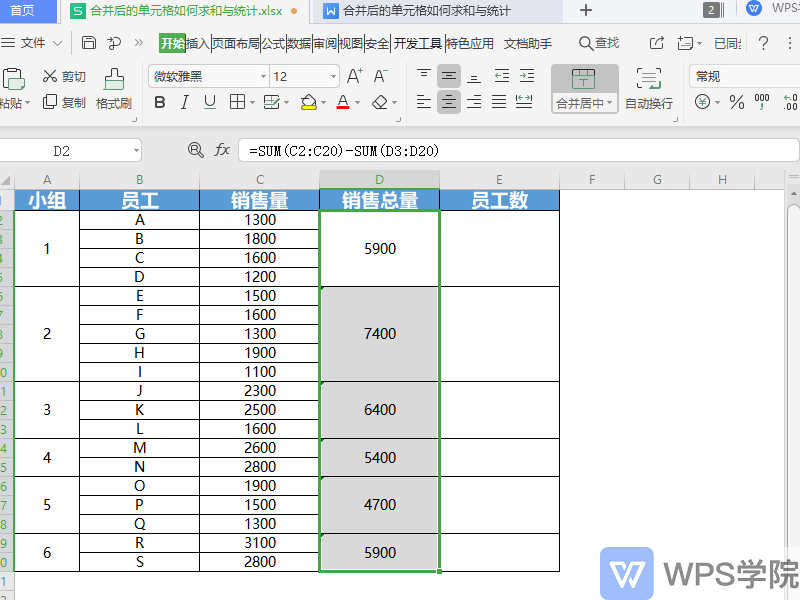
Task: Click inside the formula bar input
Action: pyautogui.click(x=518, y=151)
